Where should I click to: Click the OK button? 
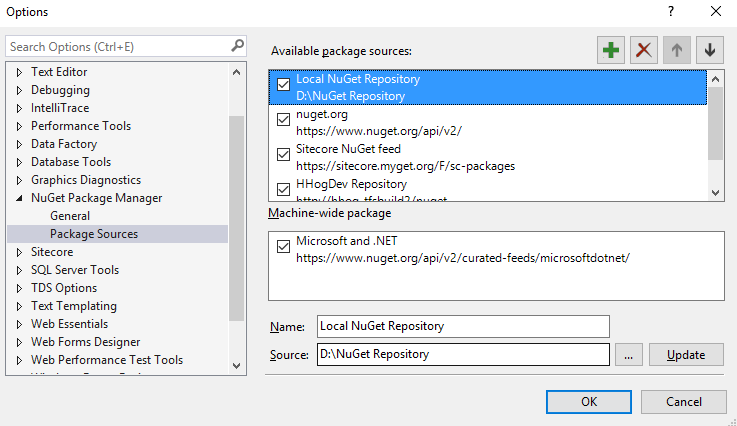click(588, 402)
